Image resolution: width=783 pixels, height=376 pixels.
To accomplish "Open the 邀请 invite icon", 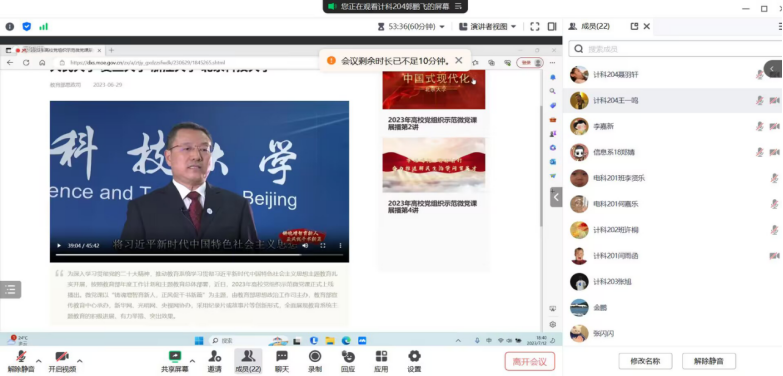I will point(215,362).
